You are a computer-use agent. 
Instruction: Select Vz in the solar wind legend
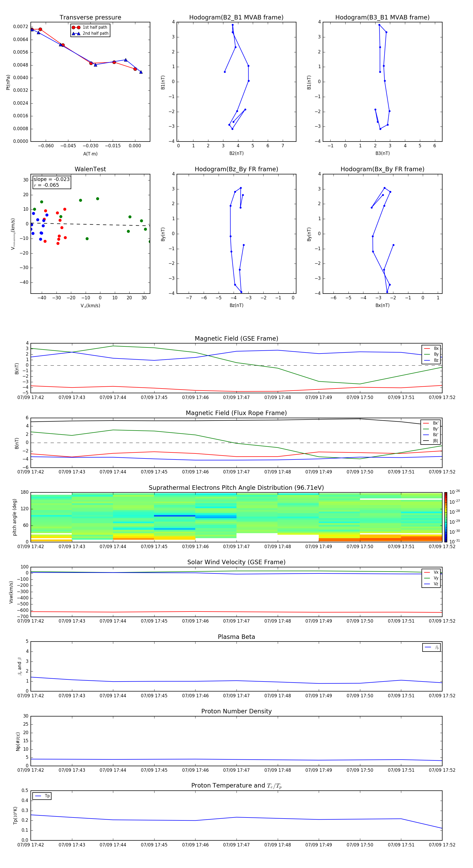click(x=431, y=584)
